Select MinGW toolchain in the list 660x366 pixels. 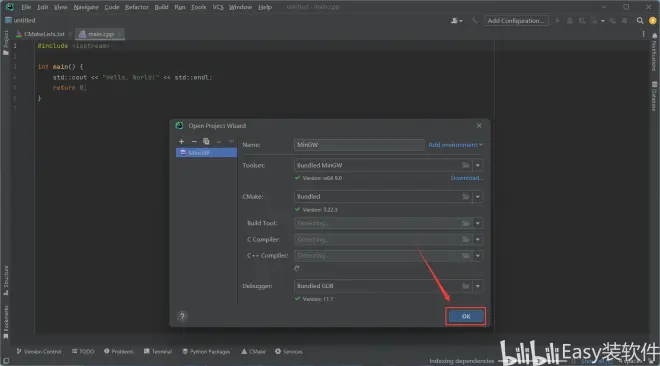click(x=206, y=153)
